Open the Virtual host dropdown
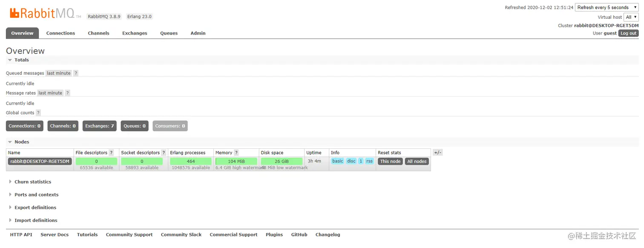Viewport: 644px width, 248px height. pyautogui.click(x=631, y=17)
